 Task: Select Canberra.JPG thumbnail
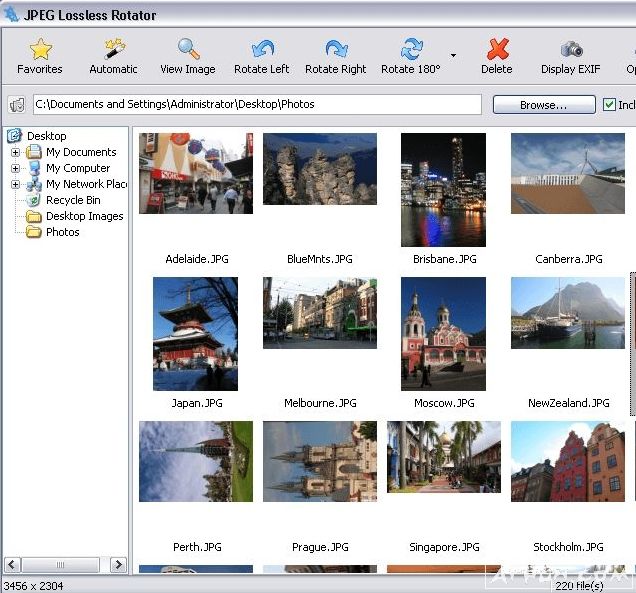click(x=568, y=173)
